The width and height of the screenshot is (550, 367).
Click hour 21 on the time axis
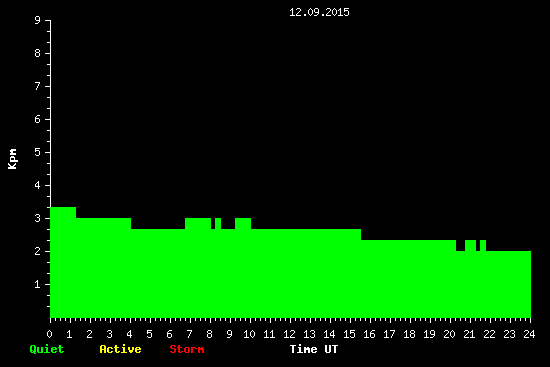click(469, 334)
